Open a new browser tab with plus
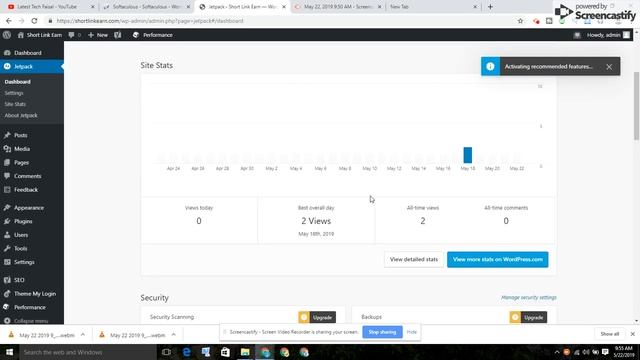 pyautogui.click(x=490, y=7)
